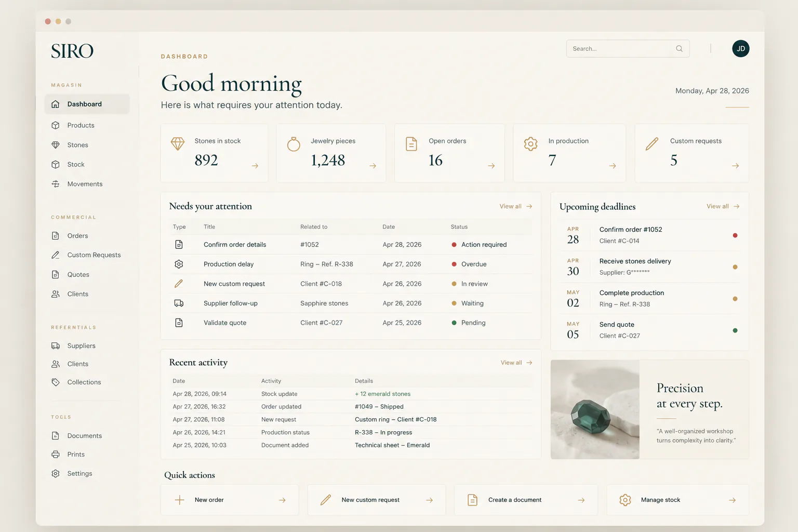The height and width of the screenshot is (532, 798).
Task: Click the gear icon in Manage stock action
Action: click(x=625, y=500)
